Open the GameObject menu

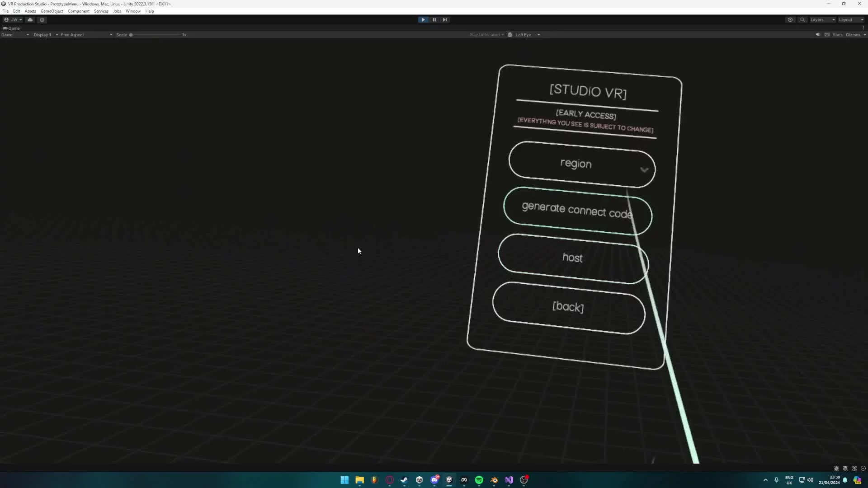coord(52,11)
